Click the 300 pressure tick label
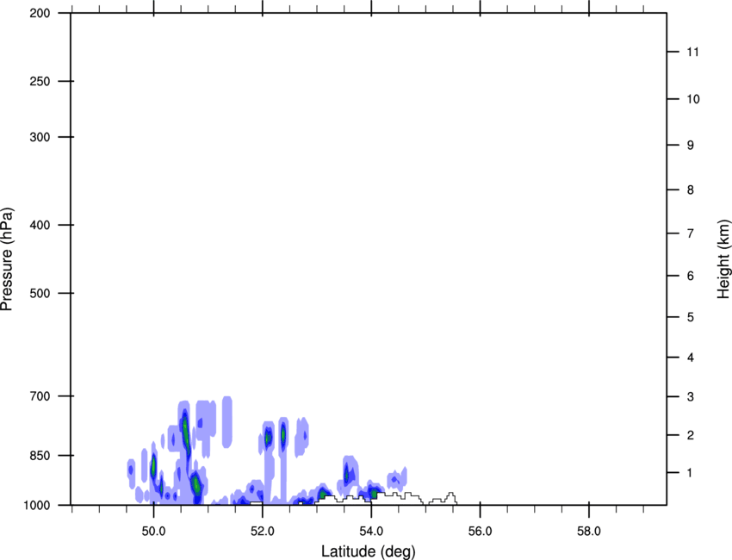Image resolution: width=732 pixels, height=560 pixels. (x=40, y=137)
